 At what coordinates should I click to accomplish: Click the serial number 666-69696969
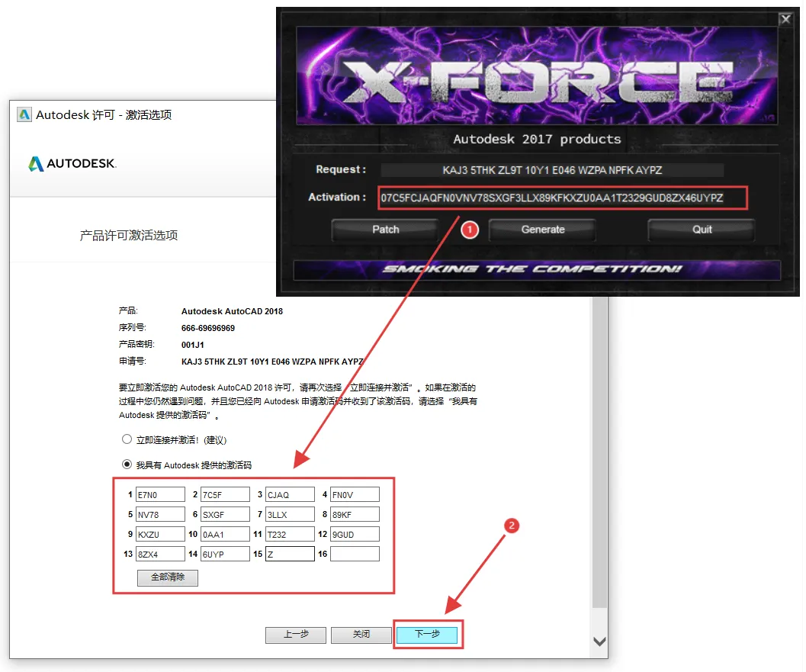click(x=207, y=328)
